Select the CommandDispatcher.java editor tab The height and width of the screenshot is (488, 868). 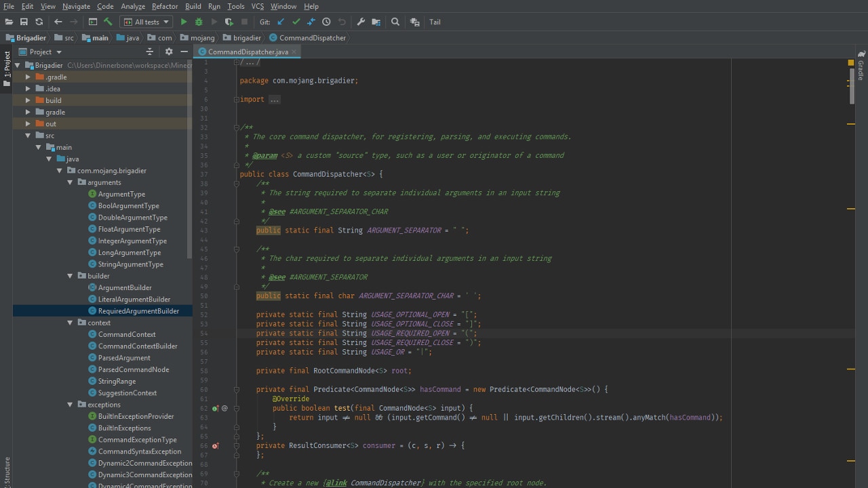tap(247, 52)
